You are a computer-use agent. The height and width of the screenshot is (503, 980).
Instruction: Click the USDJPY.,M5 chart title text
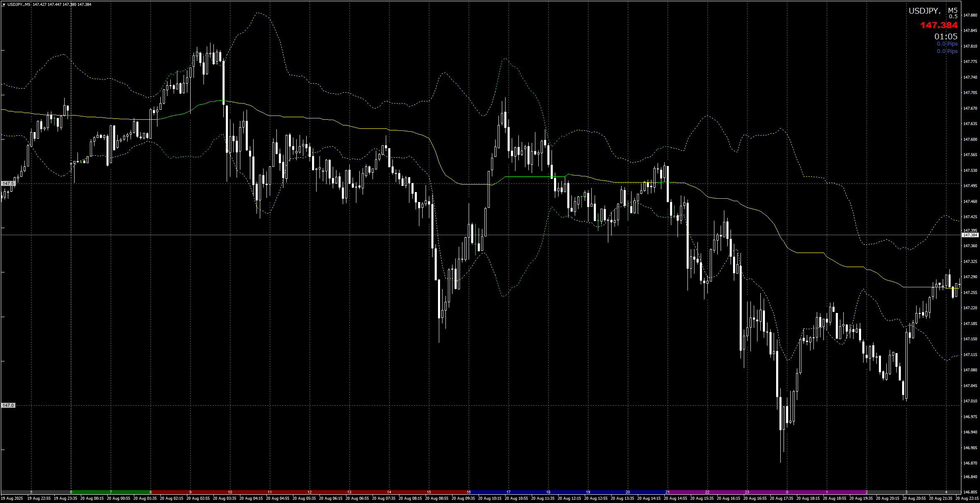click(19, 5)
